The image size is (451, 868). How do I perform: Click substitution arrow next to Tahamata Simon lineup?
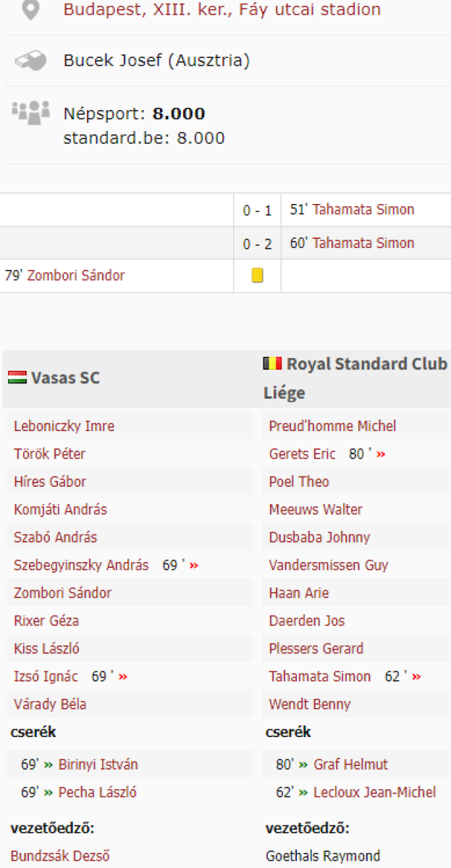(416, 677)
